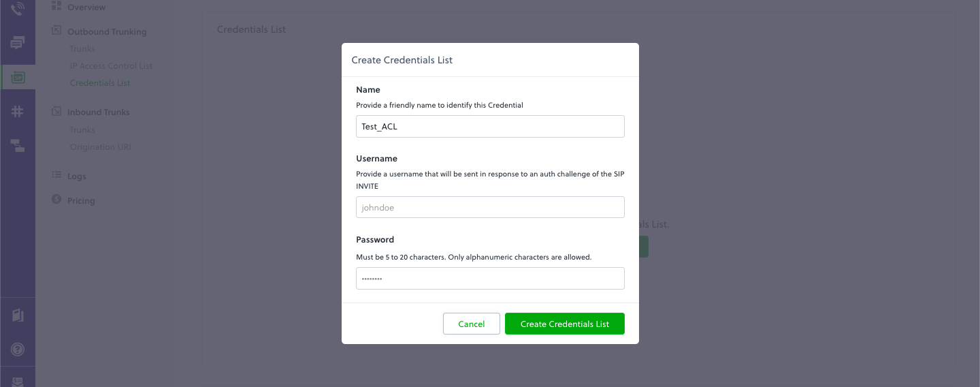The height and width of the screenshot is (387, 980).
Task: Open the Flows icon in sidebar
Action: (18, 145)
